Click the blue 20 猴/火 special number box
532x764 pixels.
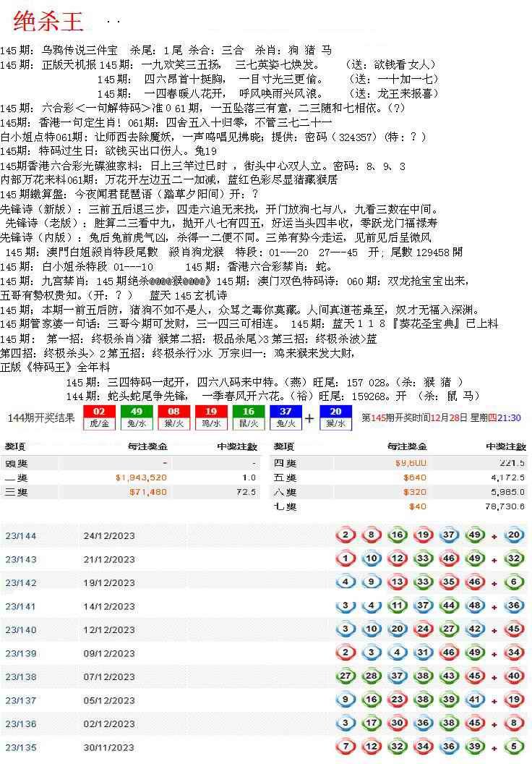[335, 417]
